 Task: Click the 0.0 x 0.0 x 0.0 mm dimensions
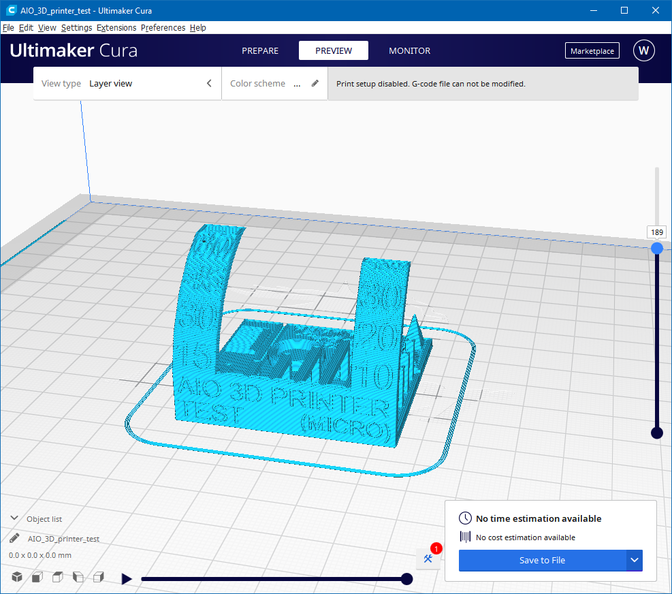tap(40, 555)
